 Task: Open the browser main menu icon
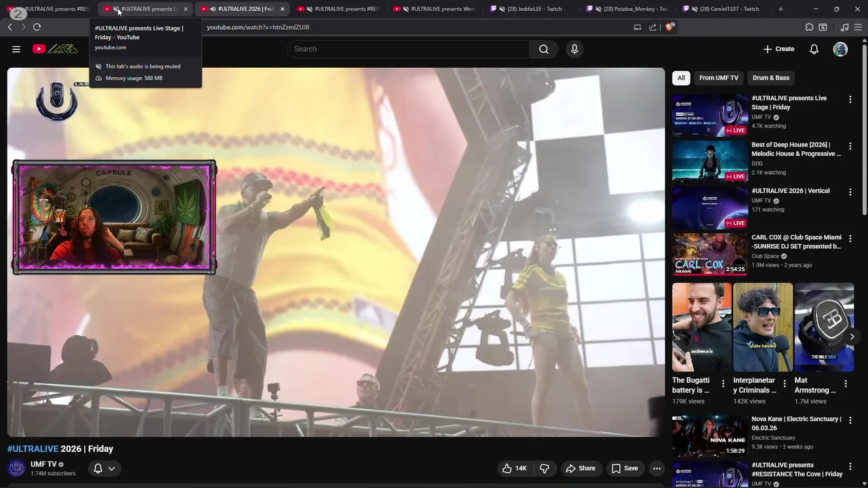pos(859,27)
